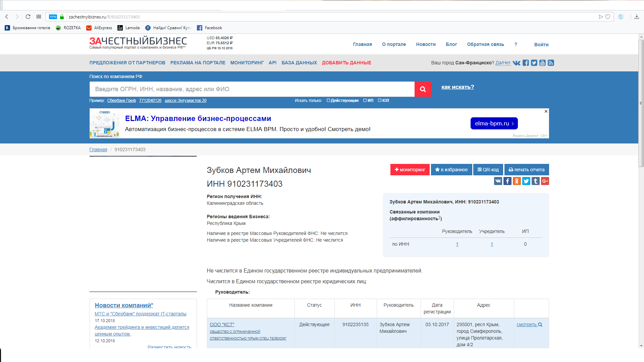
Task: Open как искать? help link
Action: [x=458, y=87]
